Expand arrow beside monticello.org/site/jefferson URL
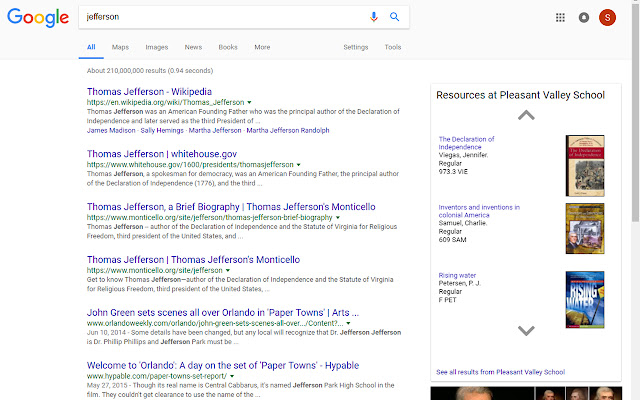This screenshot has height=400, width=640. (x=228, y=271)
